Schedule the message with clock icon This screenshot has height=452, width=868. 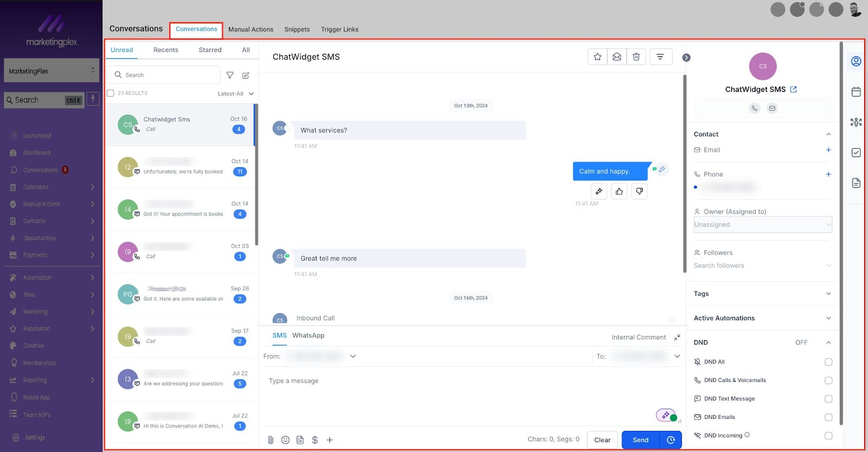(x=671, y=440)
